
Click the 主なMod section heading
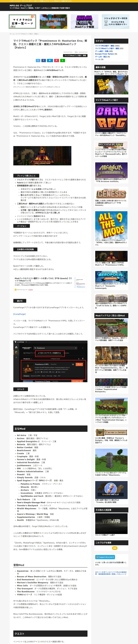(50, 429)
